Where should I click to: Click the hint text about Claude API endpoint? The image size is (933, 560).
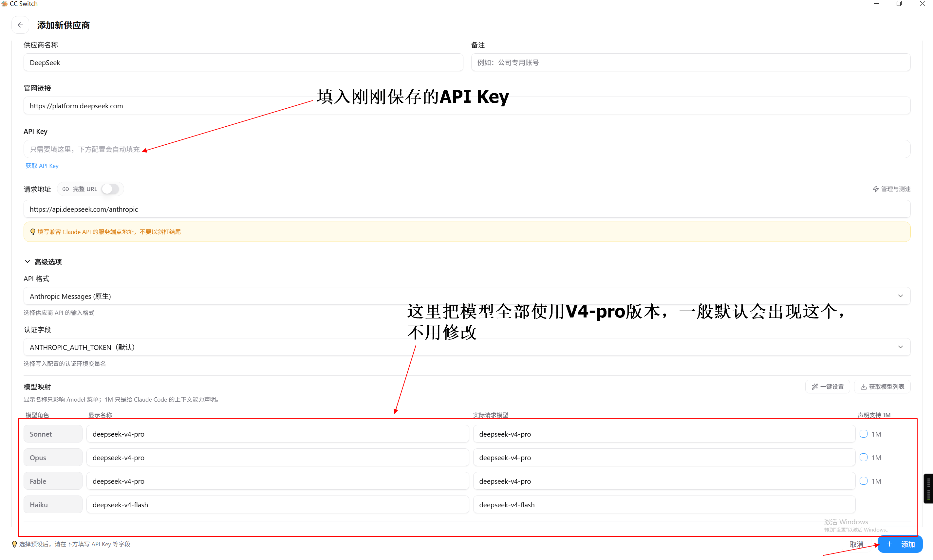pyautogui.click(x=109, y=232)
